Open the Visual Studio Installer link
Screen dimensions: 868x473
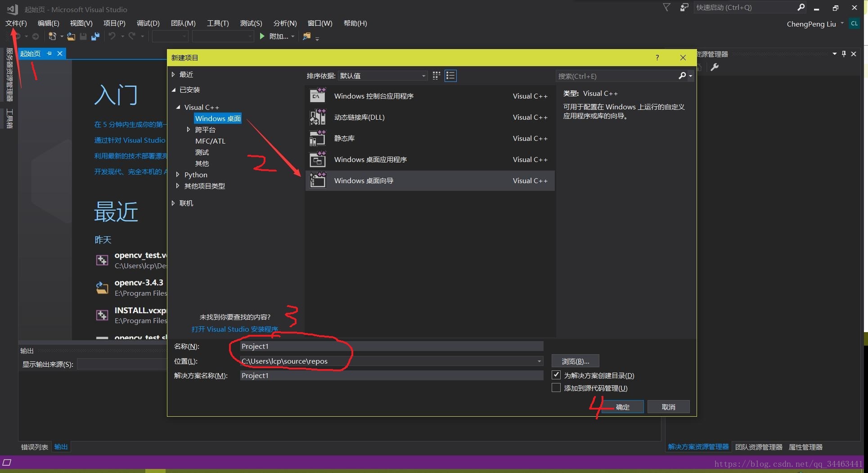235,329
